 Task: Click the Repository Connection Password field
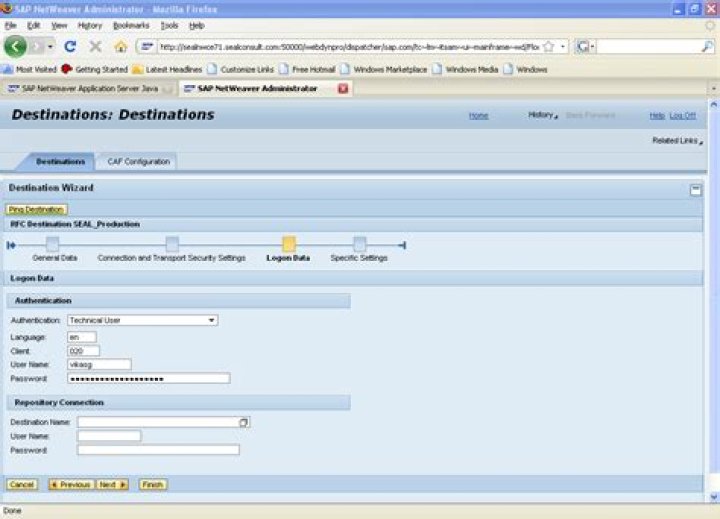[x=158, y=450]
